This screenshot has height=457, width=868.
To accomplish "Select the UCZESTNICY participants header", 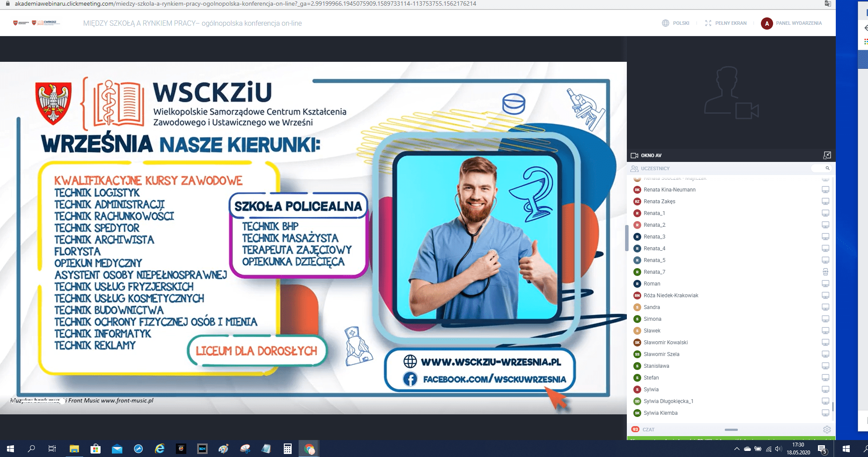I will [655, 168].
